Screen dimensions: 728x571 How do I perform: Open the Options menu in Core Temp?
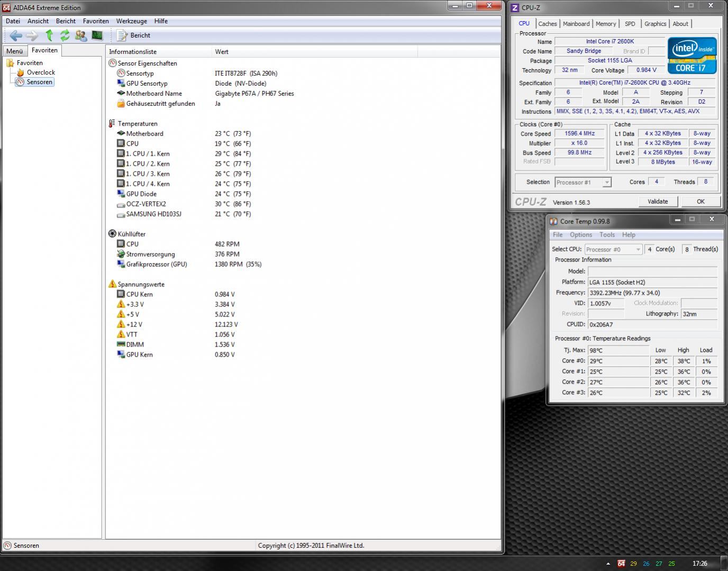coord(581,235)
